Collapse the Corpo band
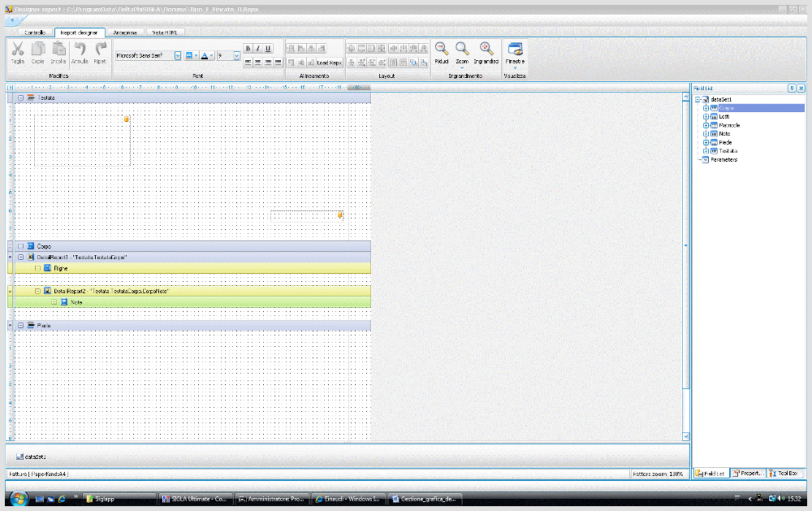Viewport: 812px width, 511px height. click(x=21, y=247)
